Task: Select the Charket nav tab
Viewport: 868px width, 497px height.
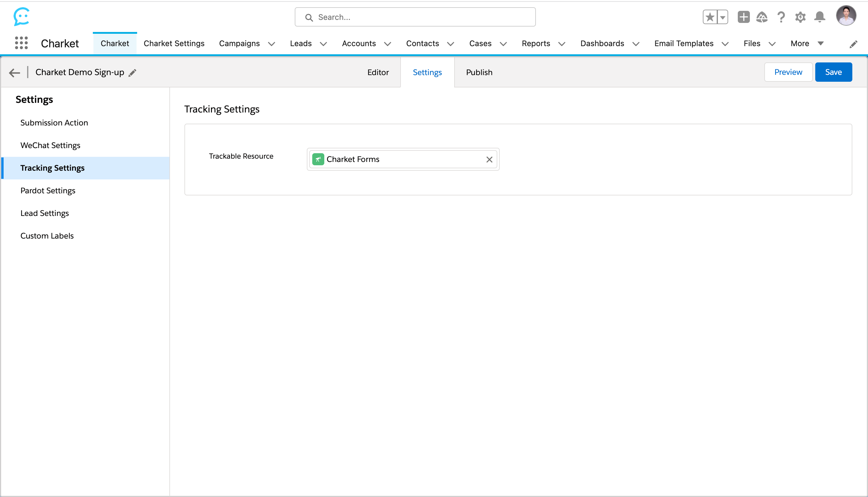Action: [115, 43]
